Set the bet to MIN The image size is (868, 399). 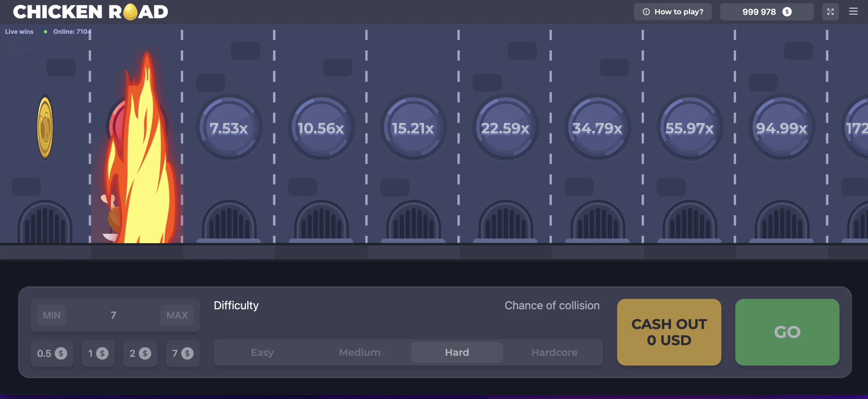pos(52,315)
